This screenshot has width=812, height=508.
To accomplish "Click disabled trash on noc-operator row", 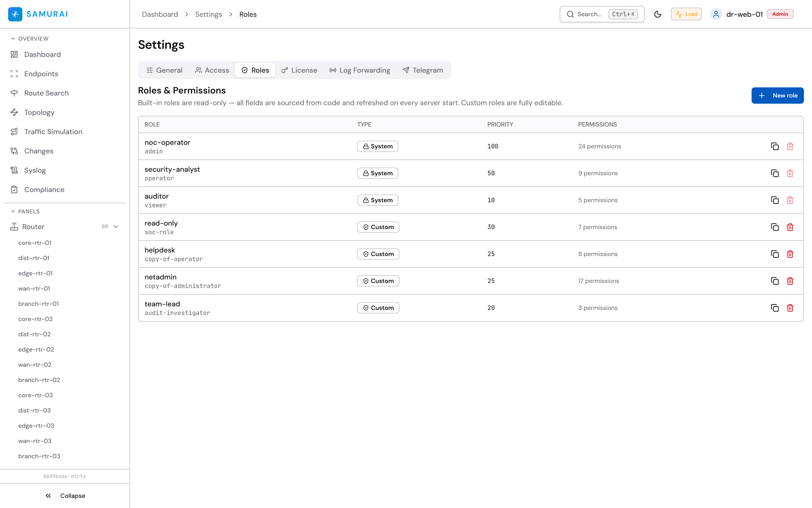I will point(790,146).
